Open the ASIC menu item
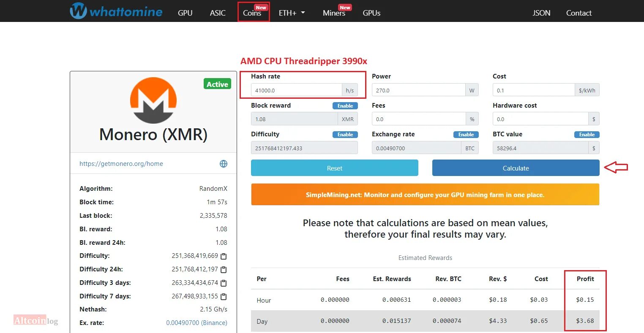The image size is (644, 333). pos(218,13)
